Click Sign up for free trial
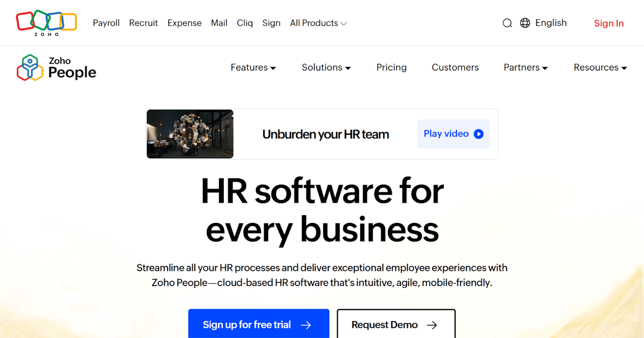Screen dimensions: 644x338 (x=259, y=324)
